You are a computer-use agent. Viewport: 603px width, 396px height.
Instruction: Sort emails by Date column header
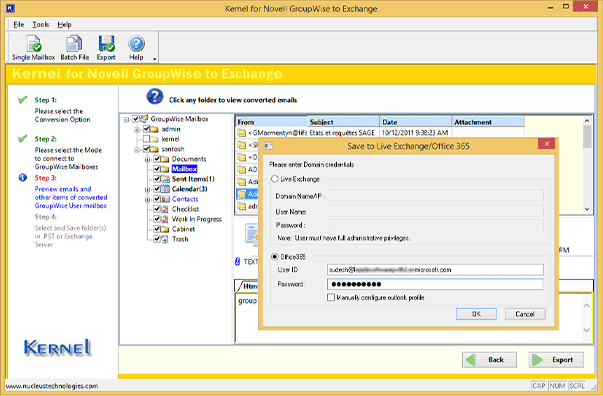416,122
